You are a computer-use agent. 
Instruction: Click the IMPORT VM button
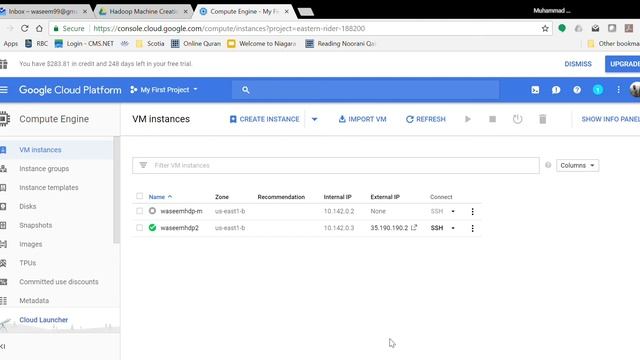click(x=362, y=119)
